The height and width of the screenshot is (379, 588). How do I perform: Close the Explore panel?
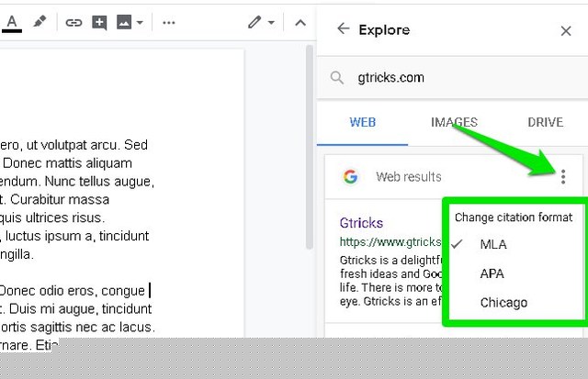(566, 30)
